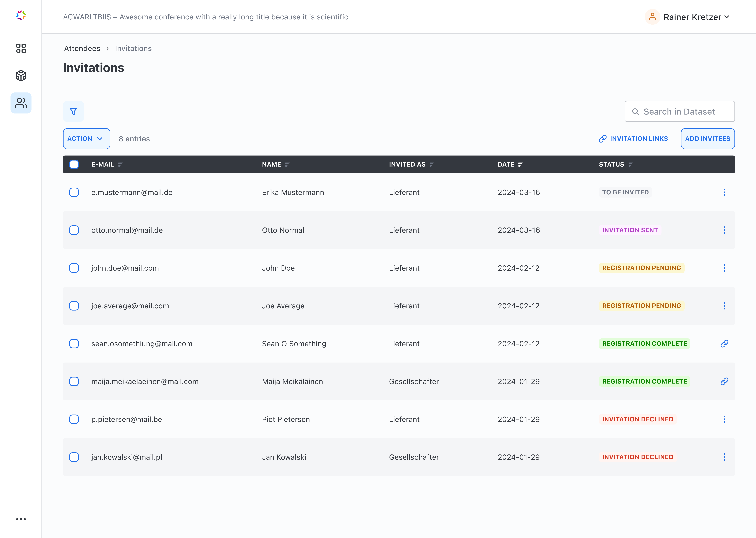This screenshot has height=538, width=756.
Task: Click link icon for Sean O'Something row
Action: [x=724, y=343]
